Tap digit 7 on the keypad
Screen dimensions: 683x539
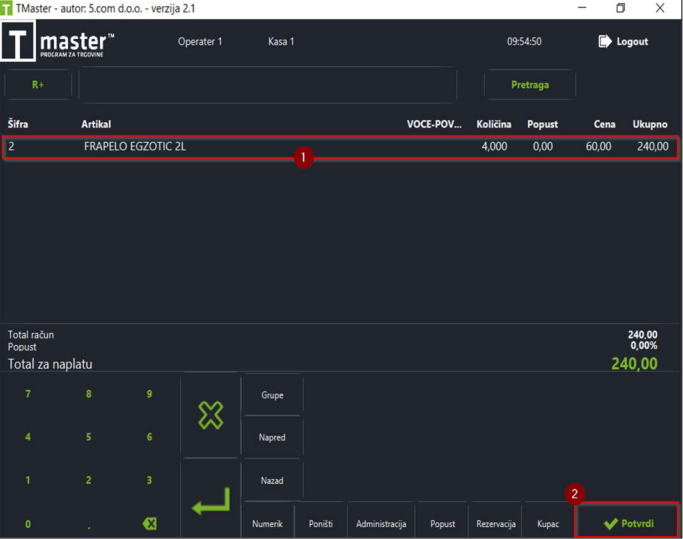pyautogui.click(x=28, y=394)
